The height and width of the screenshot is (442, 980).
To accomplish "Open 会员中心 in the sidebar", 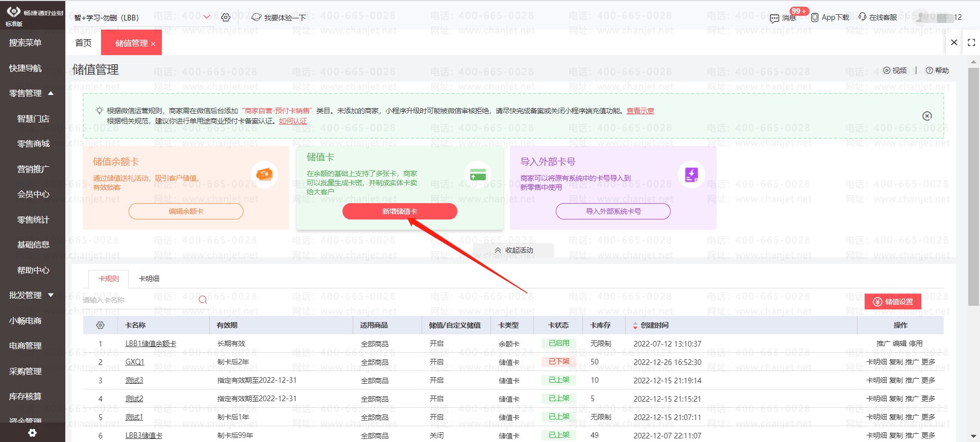I will click(33, 194).
